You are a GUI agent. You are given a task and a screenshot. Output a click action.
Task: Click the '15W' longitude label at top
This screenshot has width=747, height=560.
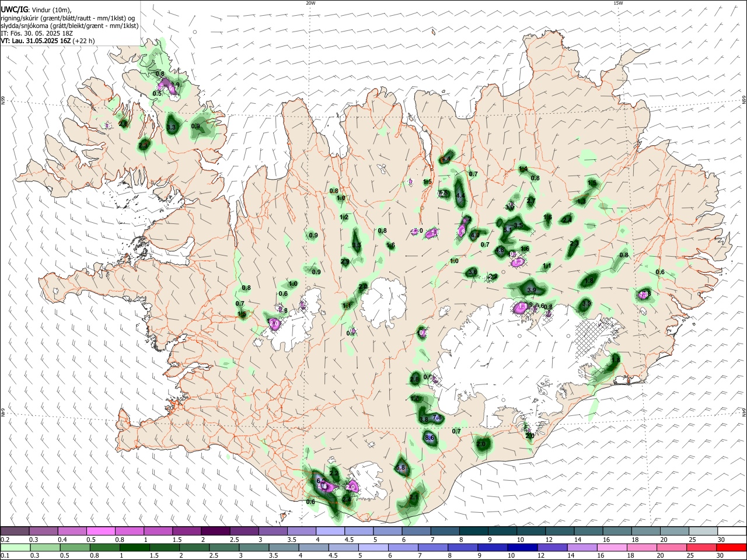[618, 3]
